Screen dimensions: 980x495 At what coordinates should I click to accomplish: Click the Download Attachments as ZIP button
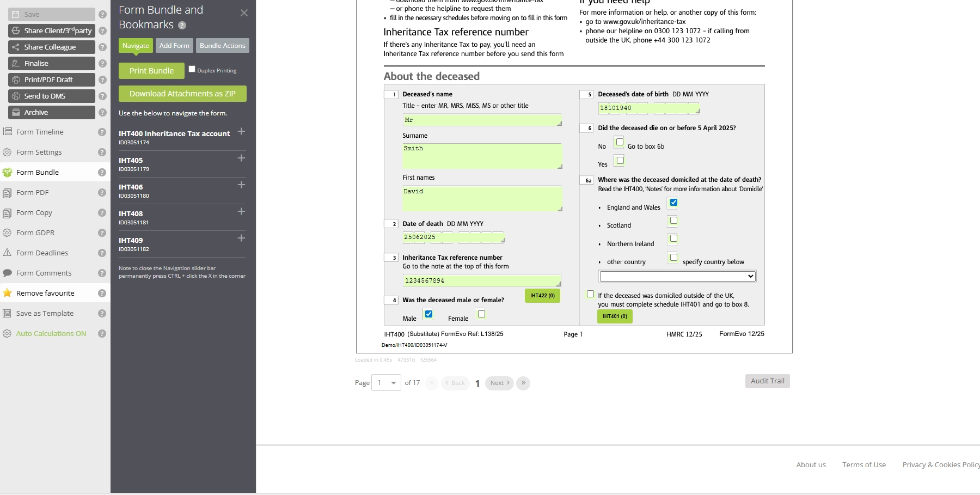click(182, 94)
